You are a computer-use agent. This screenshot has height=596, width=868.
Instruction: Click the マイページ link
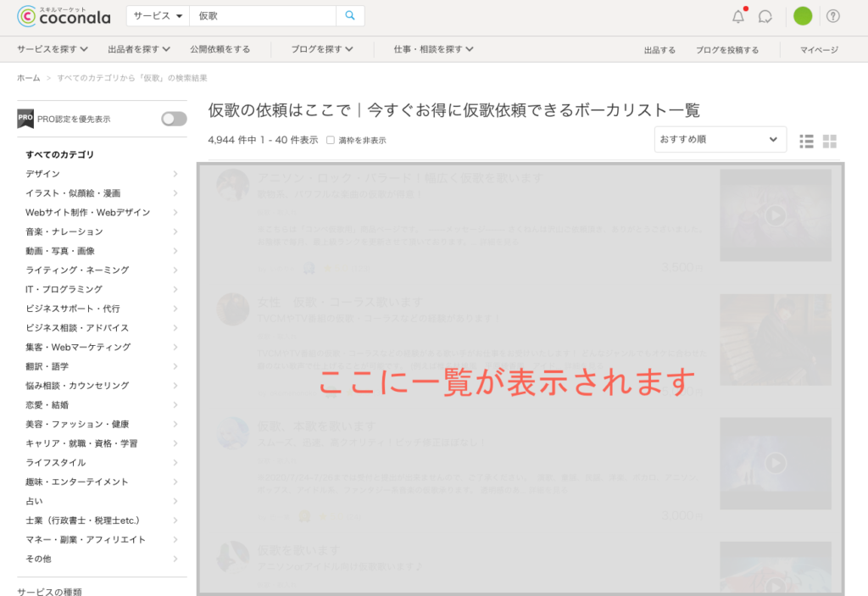[819, 50]
